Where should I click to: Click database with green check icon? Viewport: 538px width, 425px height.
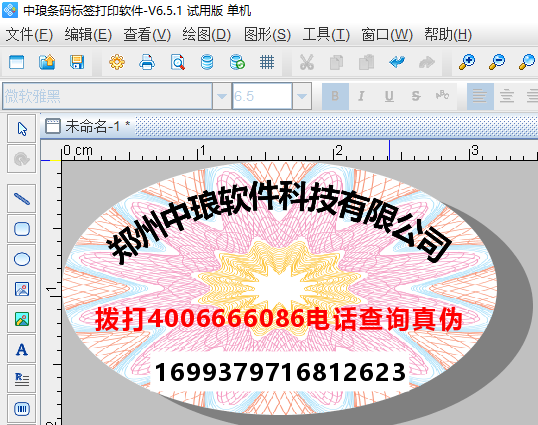237,62
